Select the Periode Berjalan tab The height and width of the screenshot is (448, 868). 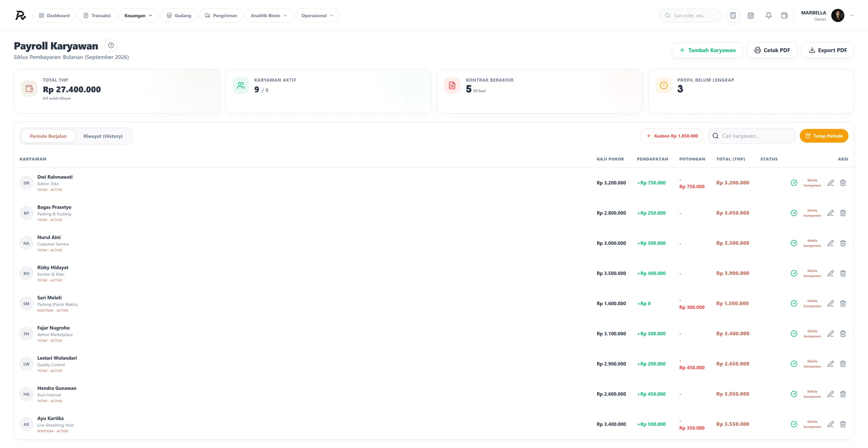pos(48,136)
